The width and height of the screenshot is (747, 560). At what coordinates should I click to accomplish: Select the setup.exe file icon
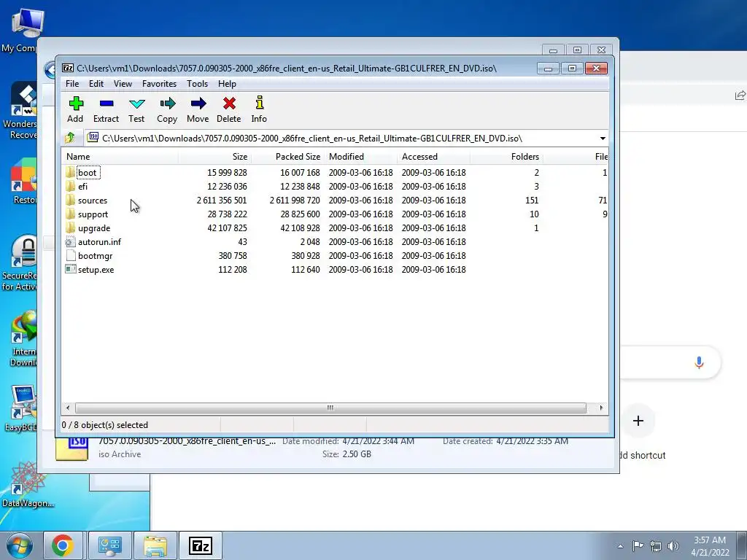(x=71, y=270)
